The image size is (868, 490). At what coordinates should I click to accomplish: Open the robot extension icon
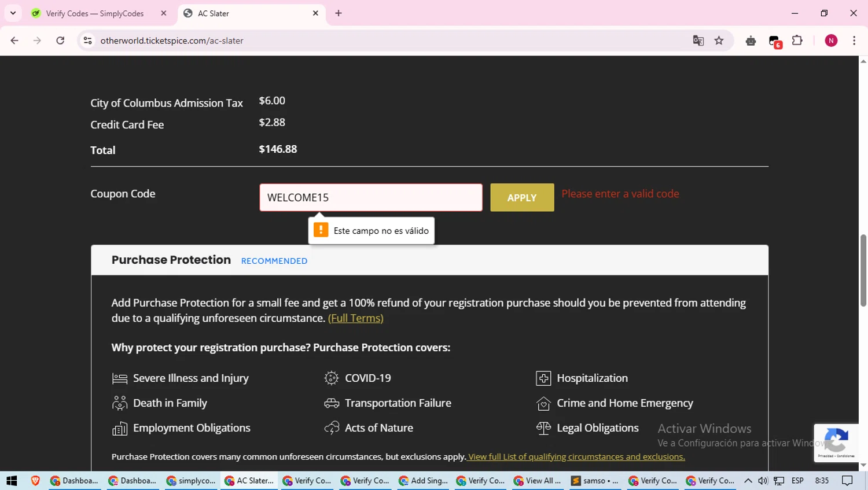751,40
